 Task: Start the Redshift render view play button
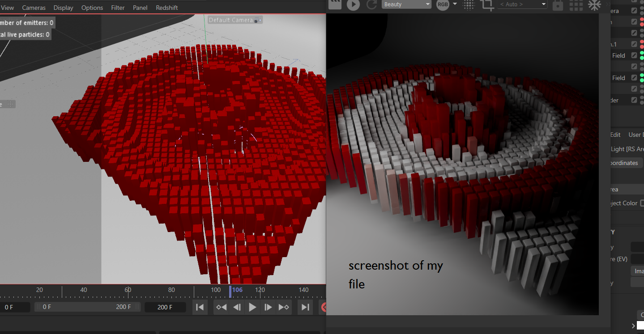click(353, 4)
